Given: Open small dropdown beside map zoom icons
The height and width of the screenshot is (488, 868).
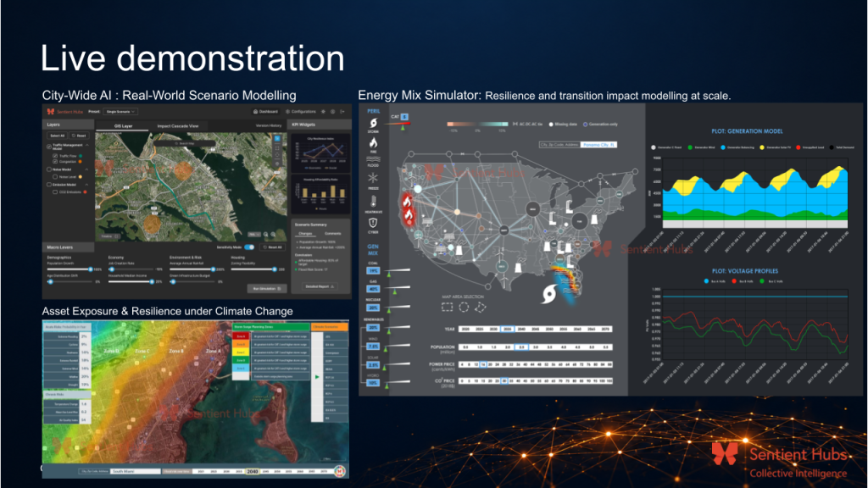Looking at the screenshot, I should point(254,235).
